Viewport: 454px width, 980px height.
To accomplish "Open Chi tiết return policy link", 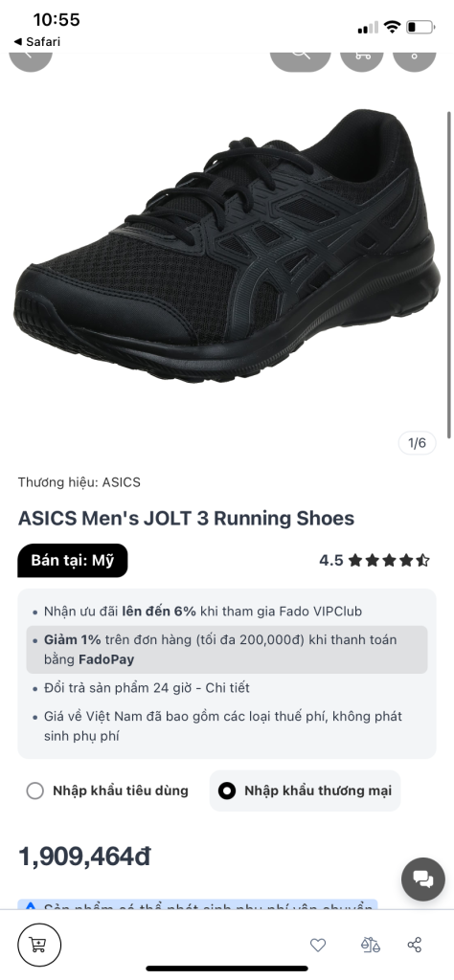I will coord(230,687).
